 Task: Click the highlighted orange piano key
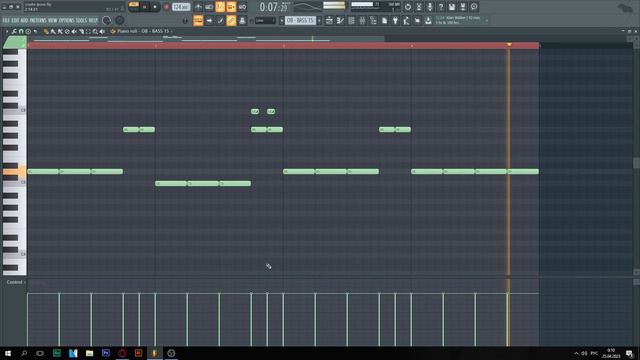coord(14,171)
